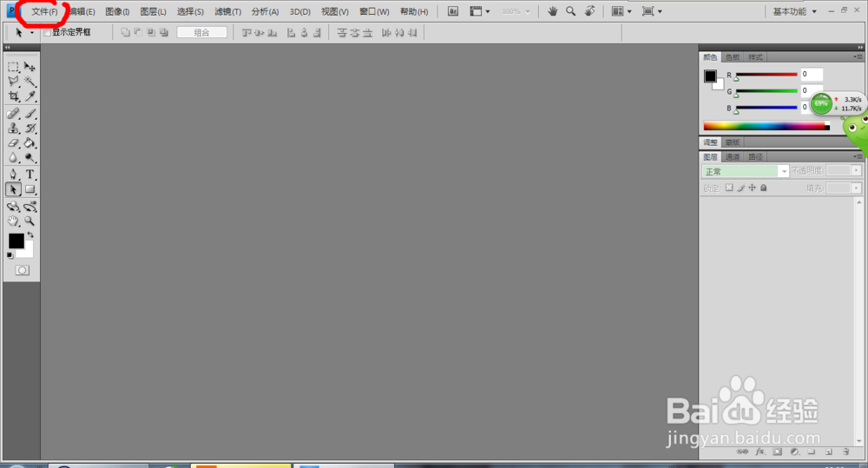The image size is (868, 468).
Task: Toggle lock image pixels brush icon
Action: pos(740,188)
